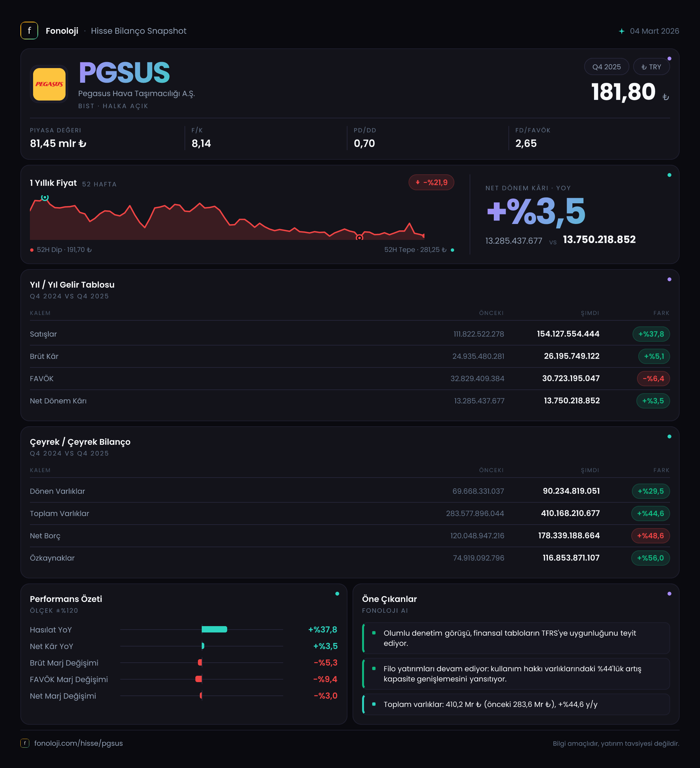
Task: Click the +%56,0 badge for Özkaynaklar
Action: point(650,558)
